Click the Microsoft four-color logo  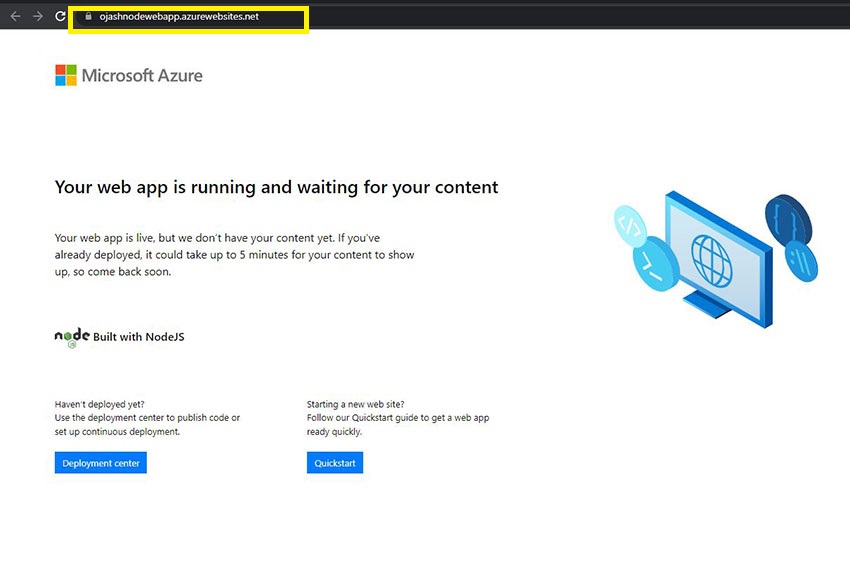(x=66, y=75)
